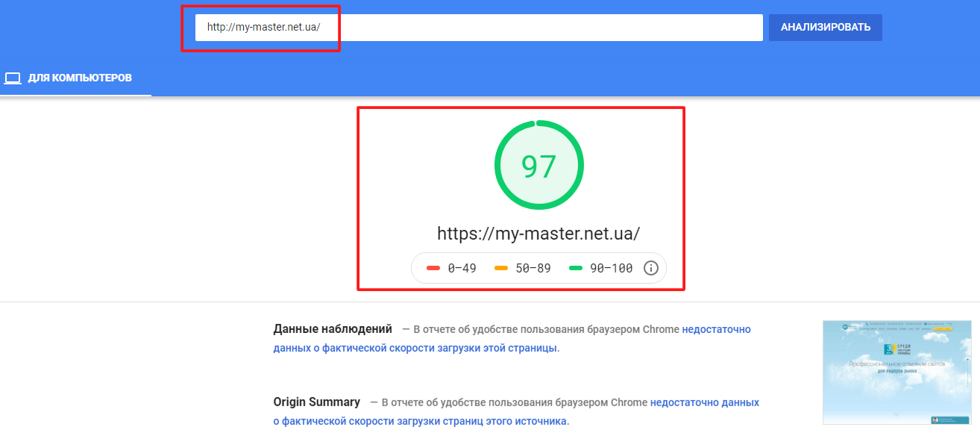The image size is (980, 433).
Task: Click the 97 score number
Action: coord(539,166)
